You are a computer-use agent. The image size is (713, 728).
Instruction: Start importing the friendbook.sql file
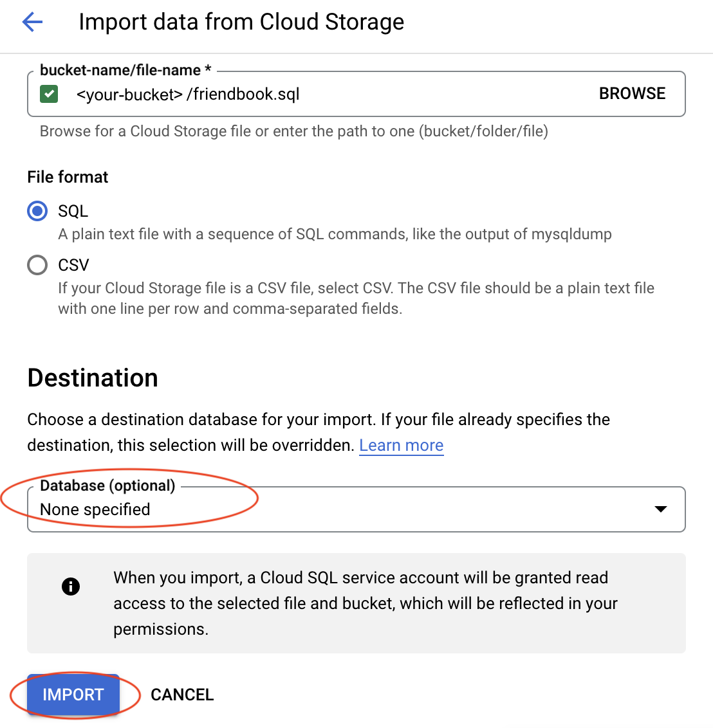point(73,695)
